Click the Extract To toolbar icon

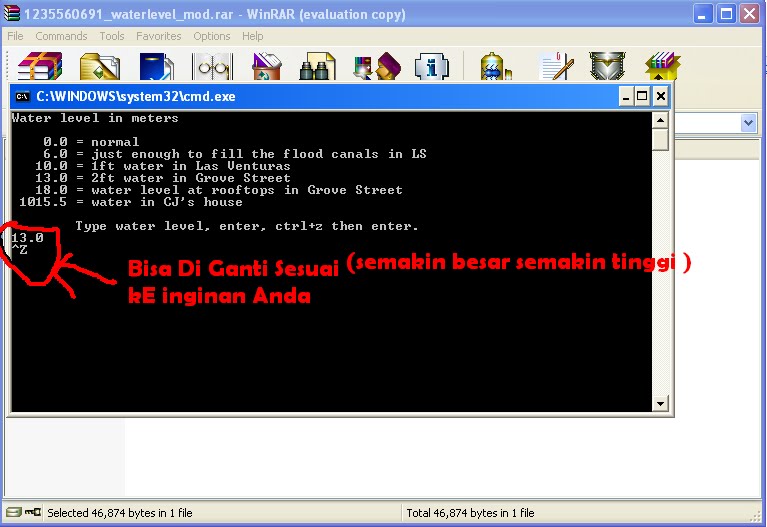100,67
